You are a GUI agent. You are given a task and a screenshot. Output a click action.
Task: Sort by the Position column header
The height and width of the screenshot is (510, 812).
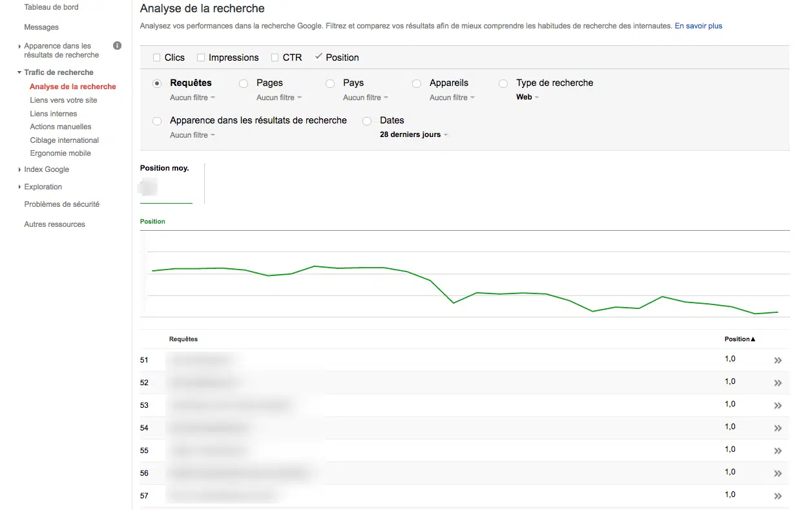pyautogui.click(x=739, y=339)
